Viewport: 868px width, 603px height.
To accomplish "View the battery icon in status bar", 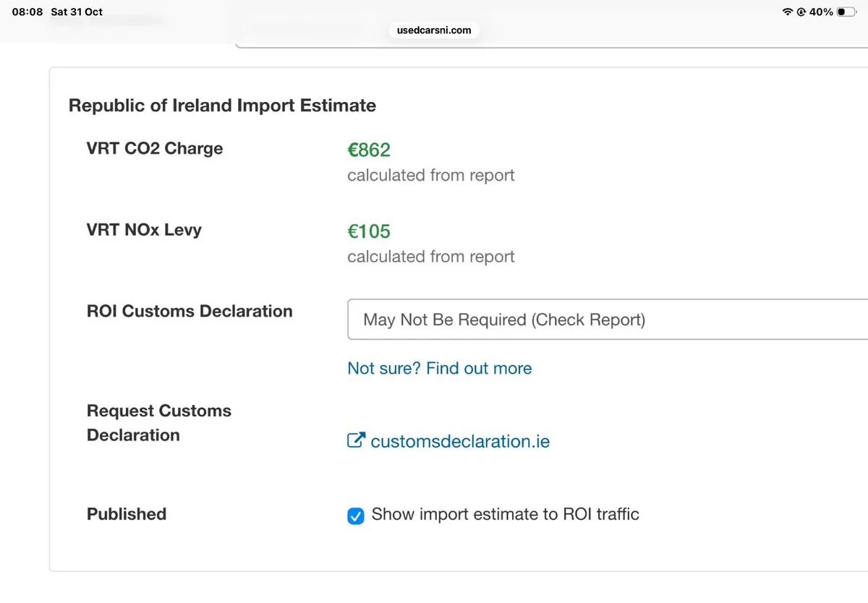I will click(x=846, y=12).
